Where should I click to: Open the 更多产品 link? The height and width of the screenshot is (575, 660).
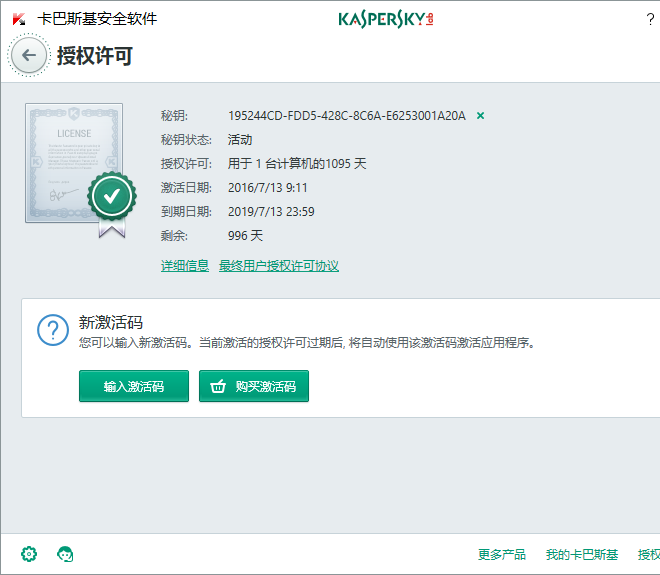click(x=502, y=554)
